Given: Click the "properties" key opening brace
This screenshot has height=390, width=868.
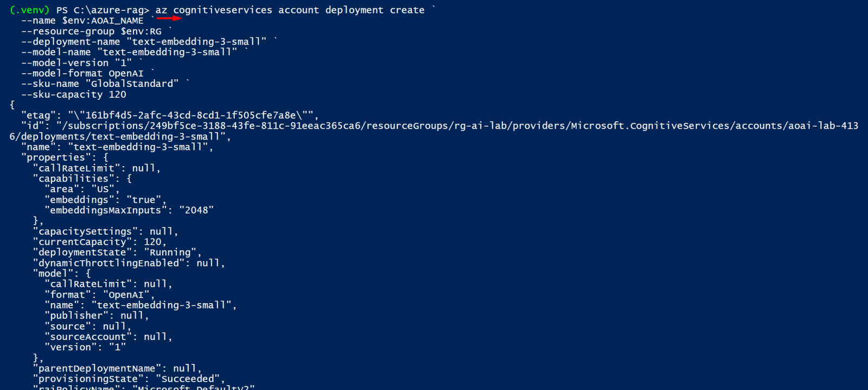Looking at the screenshot, I should pos(65,158).
